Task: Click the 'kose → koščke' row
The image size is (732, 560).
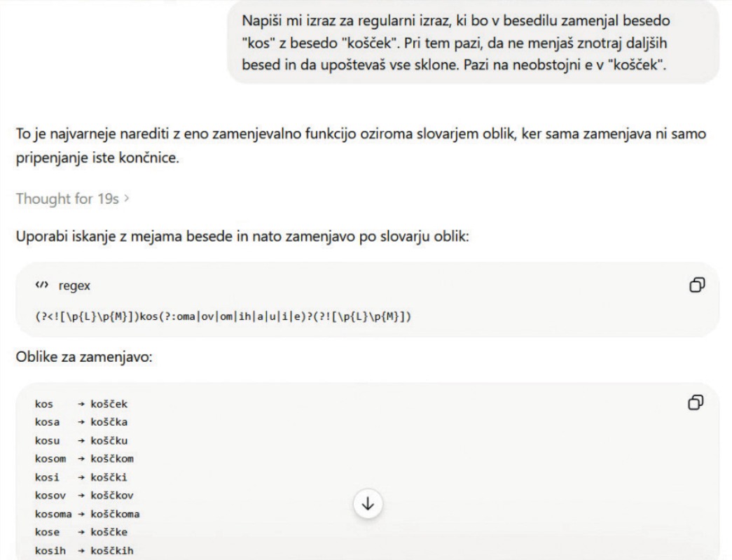Action: [x=81, y=533]
